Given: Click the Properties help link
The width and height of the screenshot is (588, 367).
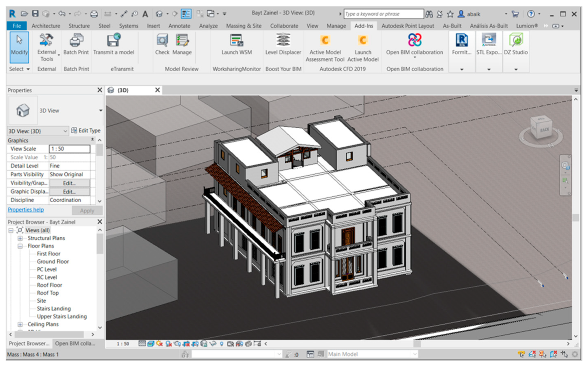Looking at the screenshot, I should tap(26, 210).
